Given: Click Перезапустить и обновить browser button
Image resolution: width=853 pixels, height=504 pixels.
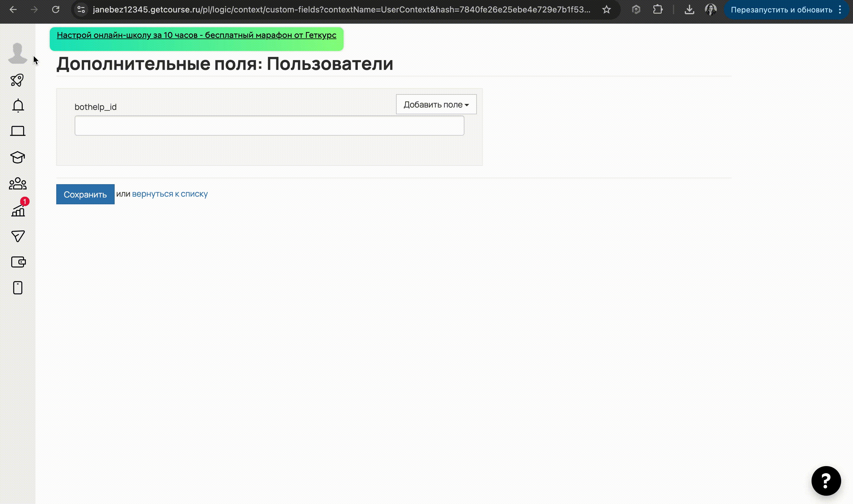Looking at the screenshot, I should 781,9.
